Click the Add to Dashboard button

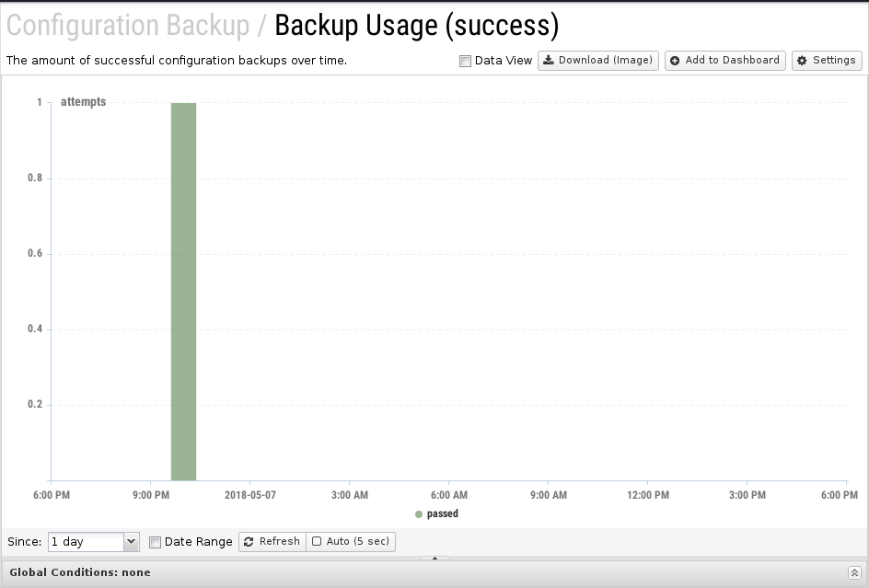tap(724, 61)
